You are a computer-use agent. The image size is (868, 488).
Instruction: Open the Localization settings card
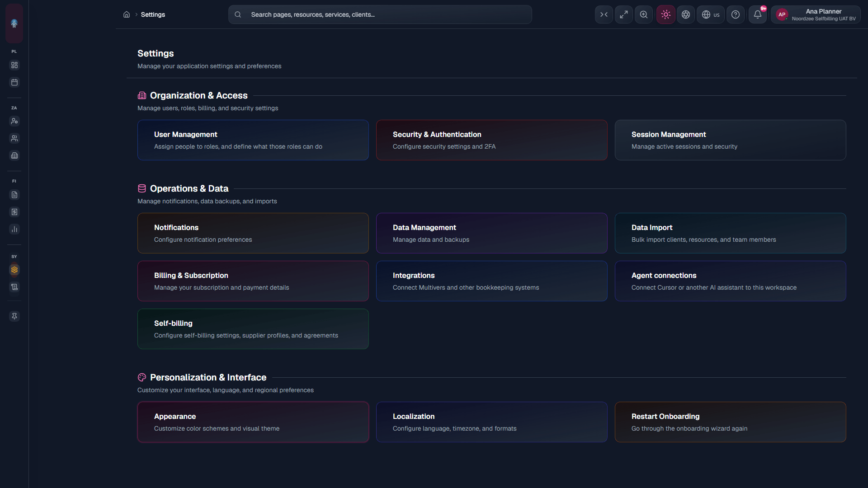click(492, 422)
